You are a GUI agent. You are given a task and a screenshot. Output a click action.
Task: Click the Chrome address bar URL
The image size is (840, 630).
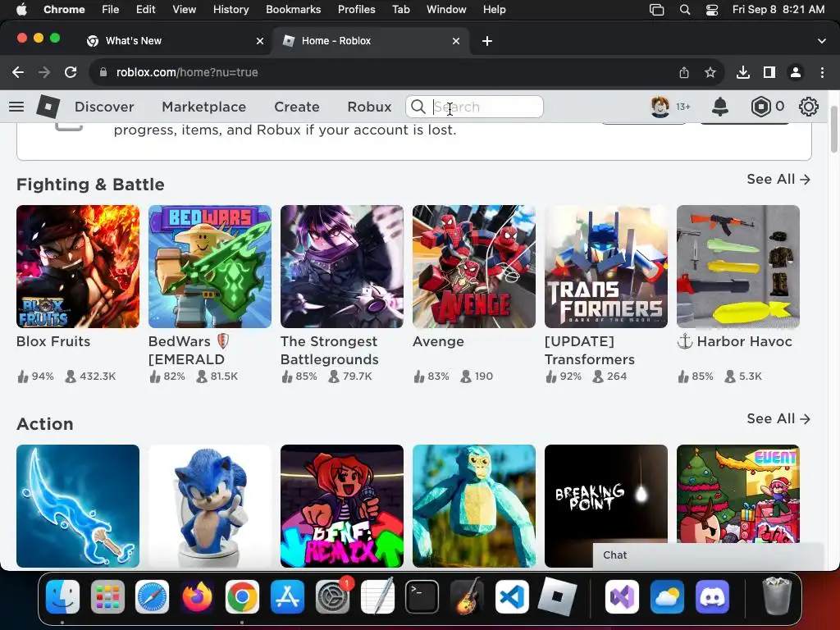187,72
